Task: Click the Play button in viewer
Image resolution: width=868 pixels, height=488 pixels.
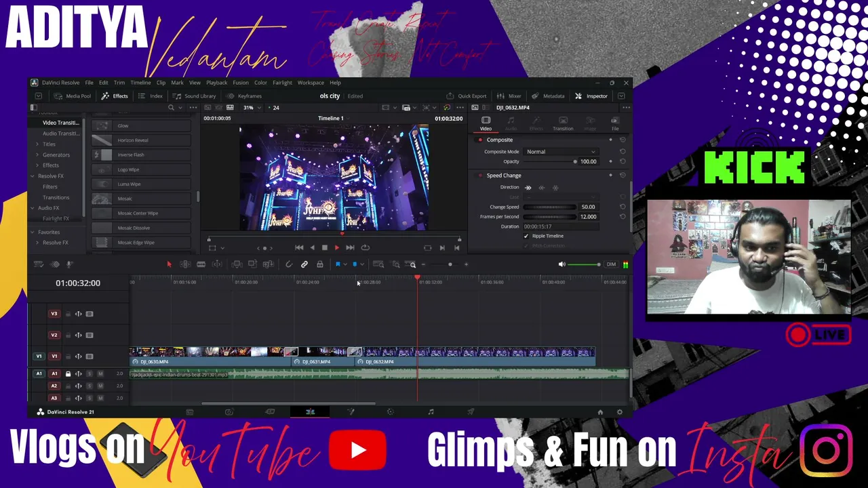Action: click(336, 248)
